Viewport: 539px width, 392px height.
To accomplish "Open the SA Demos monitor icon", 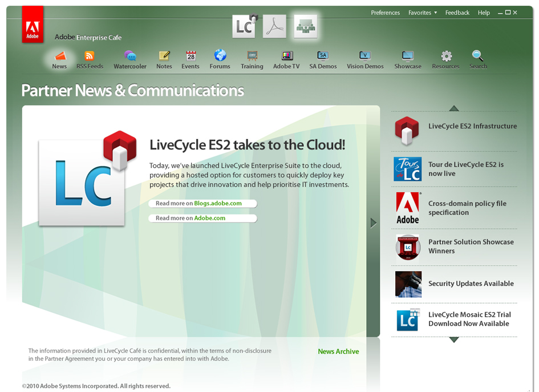I will point(323,56).
